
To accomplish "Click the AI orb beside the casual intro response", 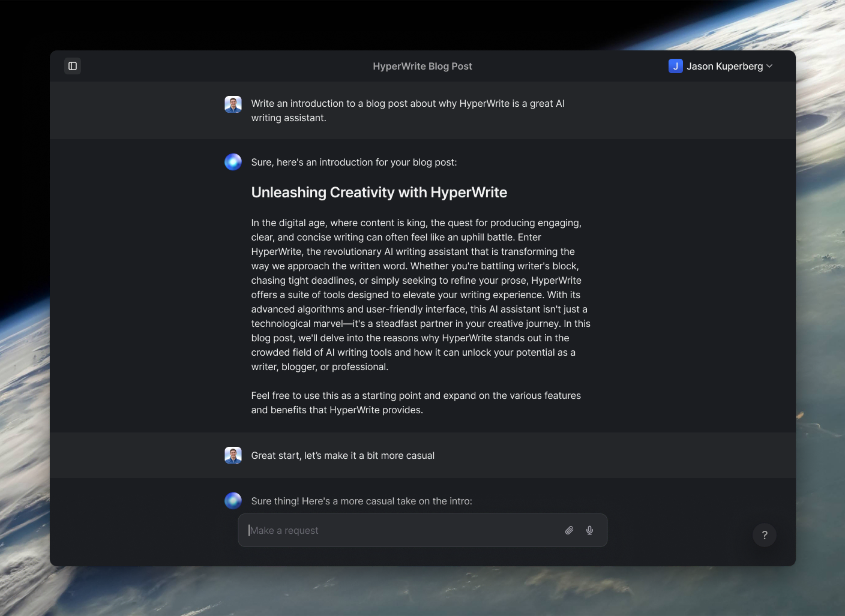I will (233, 500).
